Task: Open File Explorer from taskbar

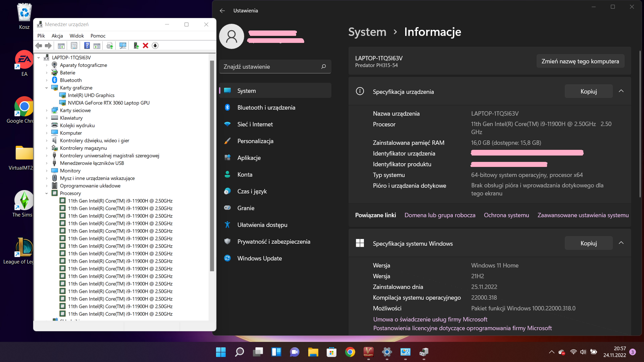Action: tap(313, 352)
